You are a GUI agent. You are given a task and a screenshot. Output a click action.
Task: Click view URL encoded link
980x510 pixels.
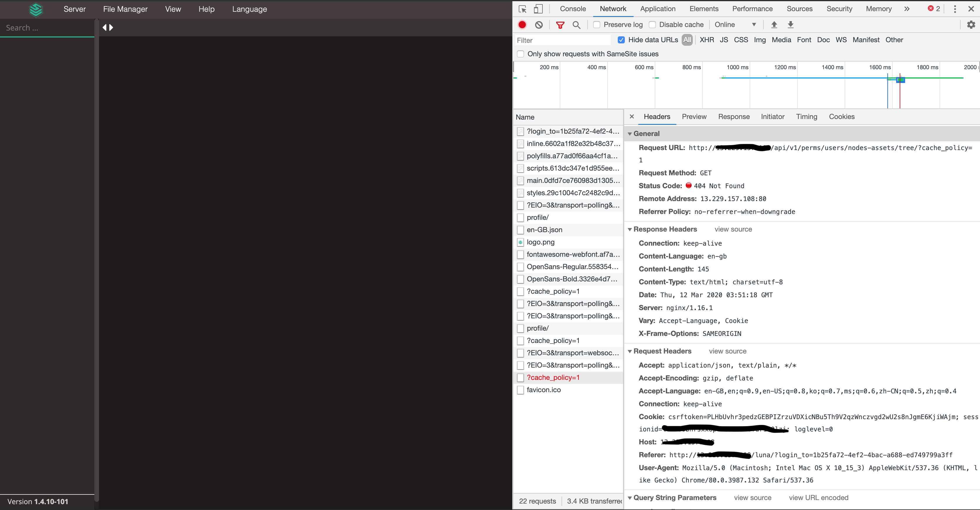point(819,497)
